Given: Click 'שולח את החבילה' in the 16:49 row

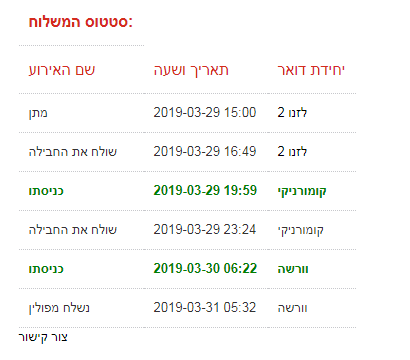Looking at the screenshot, I should (x=73, y=152).
